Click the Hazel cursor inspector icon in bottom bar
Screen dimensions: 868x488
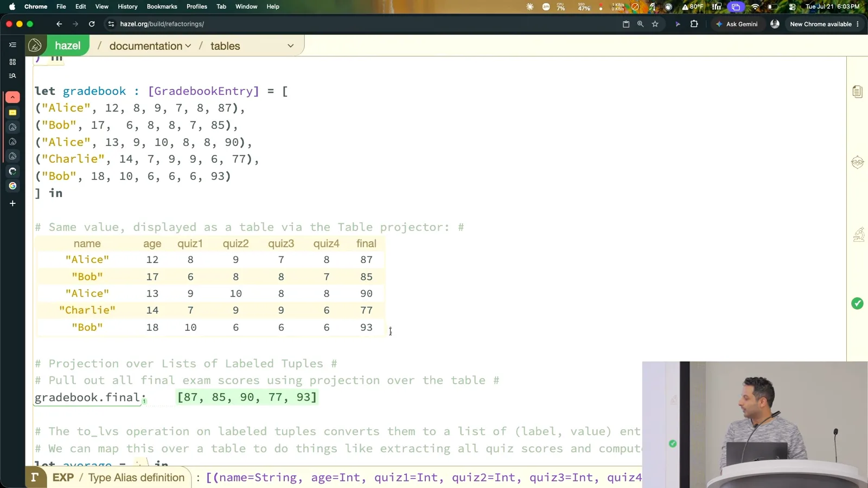click(x=35, y=477)
